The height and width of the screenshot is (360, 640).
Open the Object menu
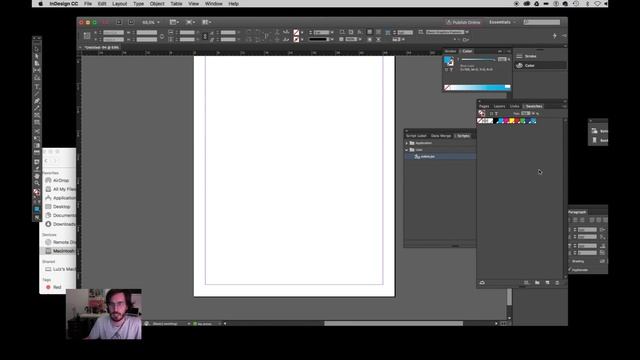pyautogui.click(x=157, y=4)
